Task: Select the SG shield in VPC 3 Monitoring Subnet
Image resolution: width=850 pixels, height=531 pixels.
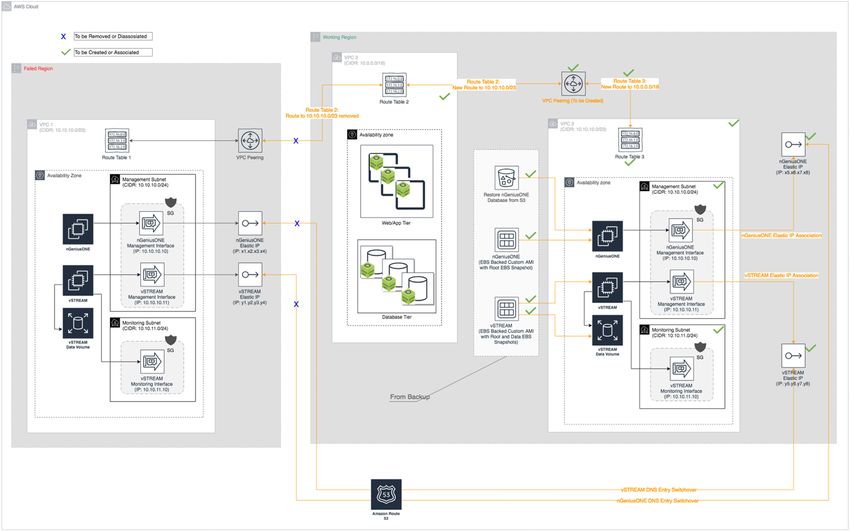Action: 700,347
